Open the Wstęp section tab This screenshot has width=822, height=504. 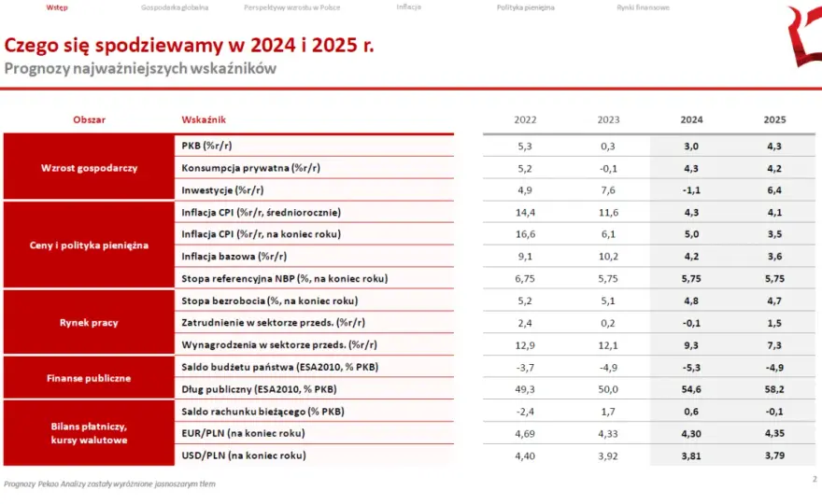57,7
